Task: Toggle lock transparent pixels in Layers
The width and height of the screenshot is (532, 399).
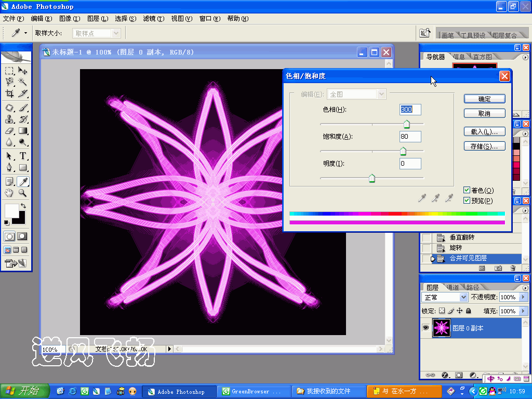Action: coord(442,311)
